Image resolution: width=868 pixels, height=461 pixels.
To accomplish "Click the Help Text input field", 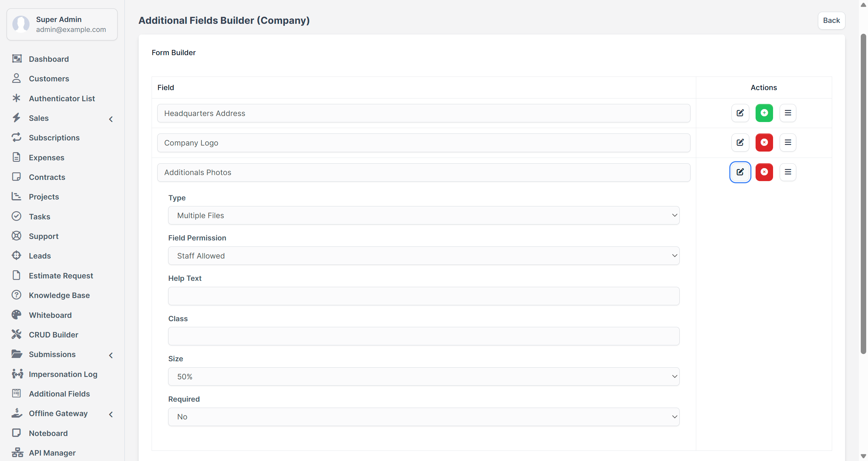I will pos(423,296).
